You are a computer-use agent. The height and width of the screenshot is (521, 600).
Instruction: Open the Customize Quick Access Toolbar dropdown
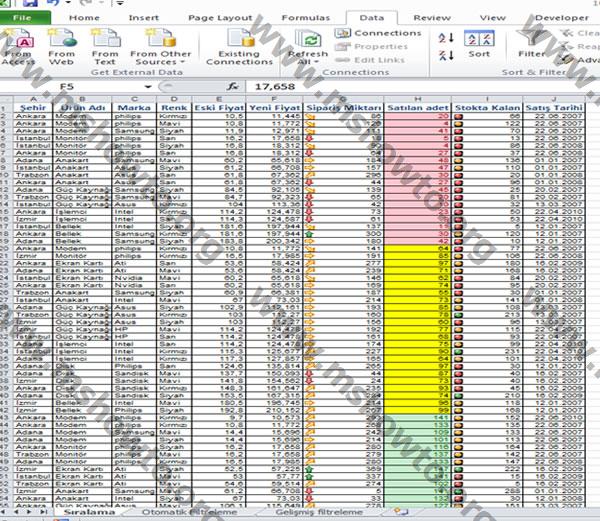click(120, 3)
